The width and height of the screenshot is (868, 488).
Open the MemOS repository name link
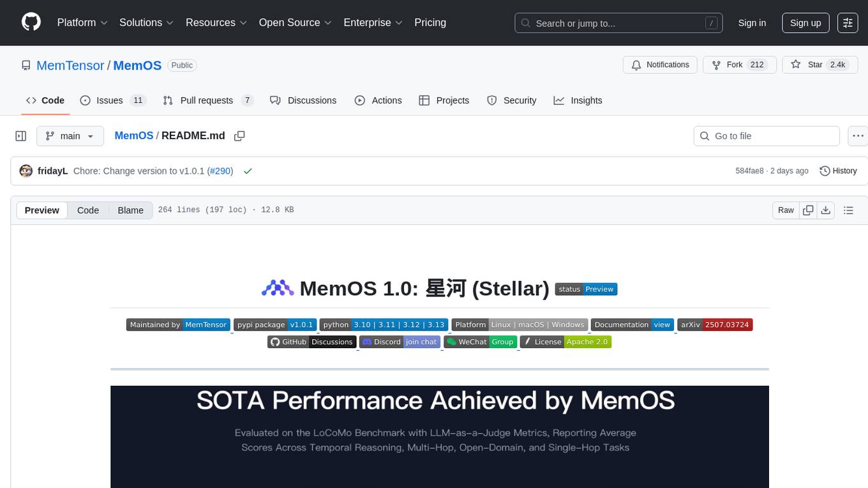(137, 65)
